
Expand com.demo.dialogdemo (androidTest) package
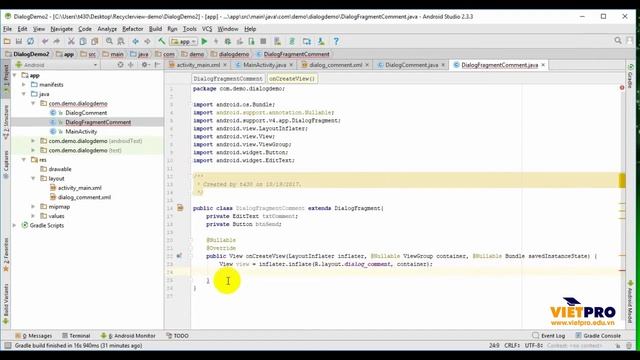(x=33, y=141)
